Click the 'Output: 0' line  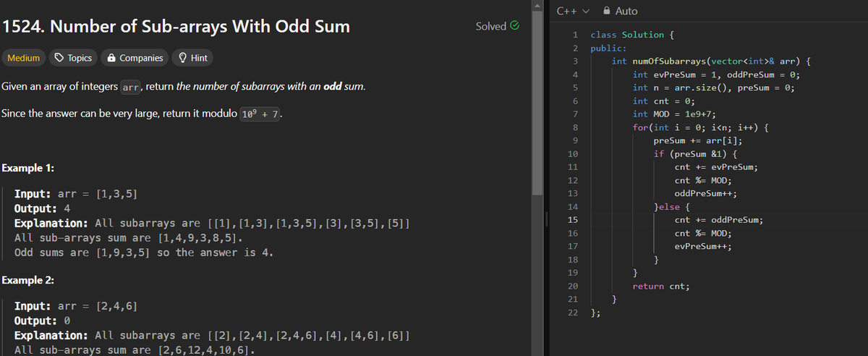(42, 321)
